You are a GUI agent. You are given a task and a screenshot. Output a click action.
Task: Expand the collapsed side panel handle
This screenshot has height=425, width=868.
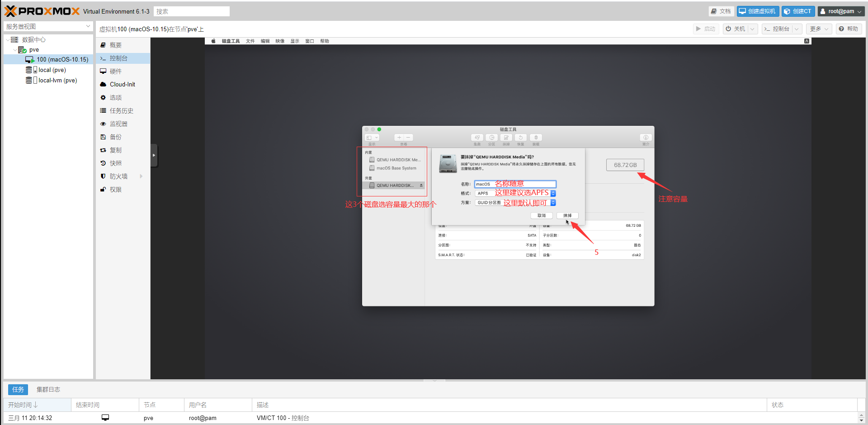[154, 155]
